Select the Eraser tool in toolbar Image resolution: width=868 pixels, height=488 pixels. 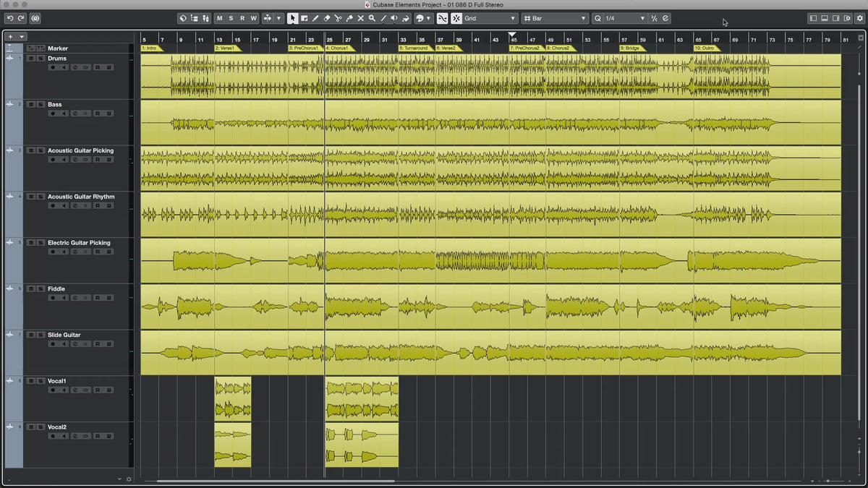[x=326, y=18]
